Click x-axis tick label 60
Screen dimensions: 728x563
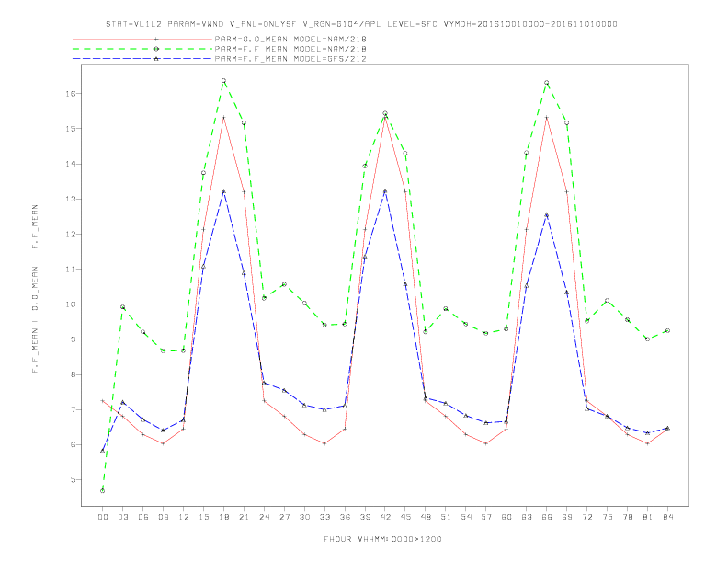coord(506,517)
